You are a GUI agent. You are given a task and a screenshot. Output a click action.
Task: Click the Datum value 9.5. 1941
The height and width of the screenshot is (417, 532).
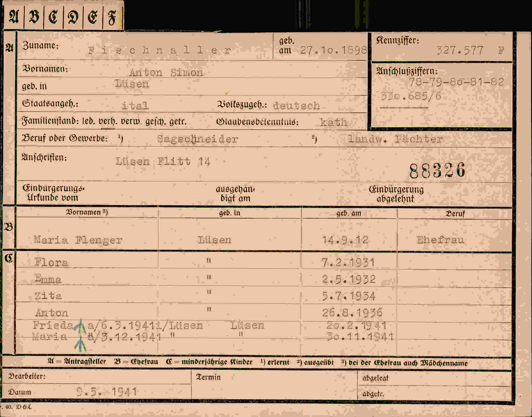tap(107, 392)
